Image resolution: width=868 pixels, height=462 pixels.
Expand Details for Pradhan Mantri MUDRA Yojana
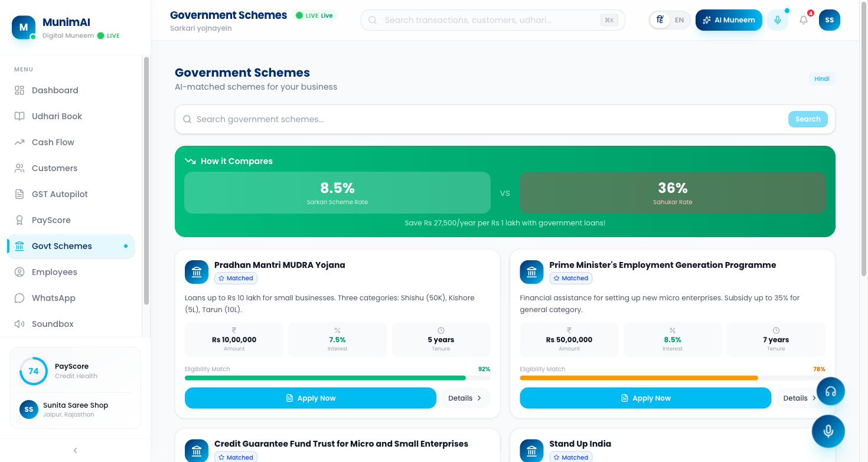[465, 398]
